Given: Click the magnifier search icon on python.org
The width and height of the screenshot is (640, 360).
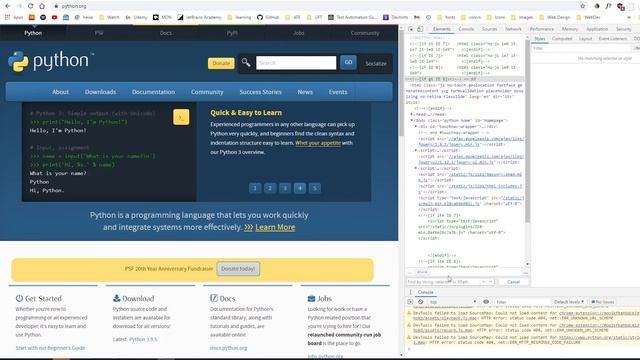Looking at the screenshot, I should pos(246,62).
